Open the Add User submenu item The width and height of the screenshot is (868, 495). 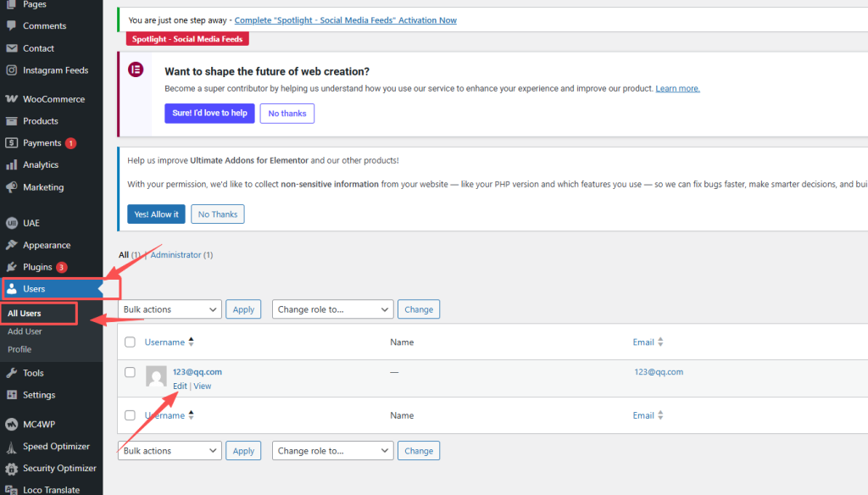click(25, 331)
